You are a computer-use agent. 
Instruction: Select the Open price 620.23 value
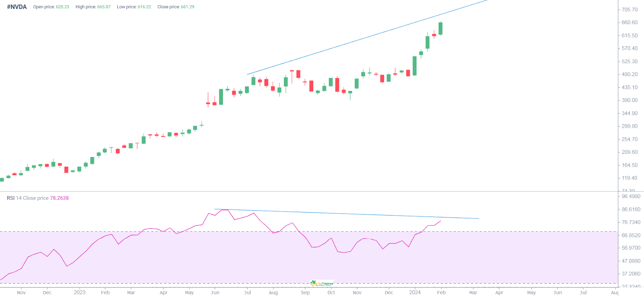(x=62, y=7)
